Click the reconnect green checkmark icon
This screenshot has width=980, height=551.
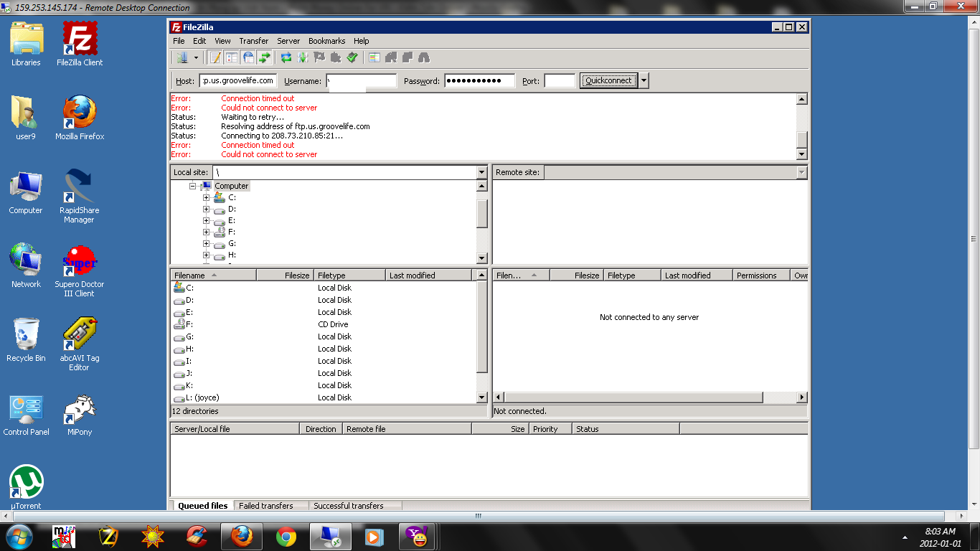[352, 57]
